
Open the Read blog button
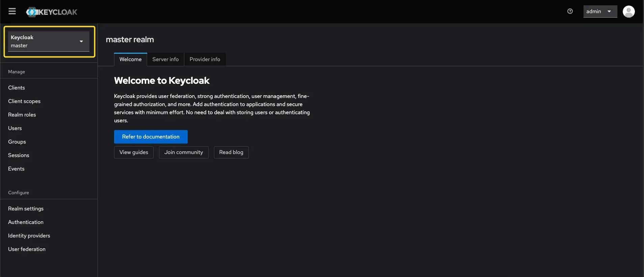(x=231, y=152)
